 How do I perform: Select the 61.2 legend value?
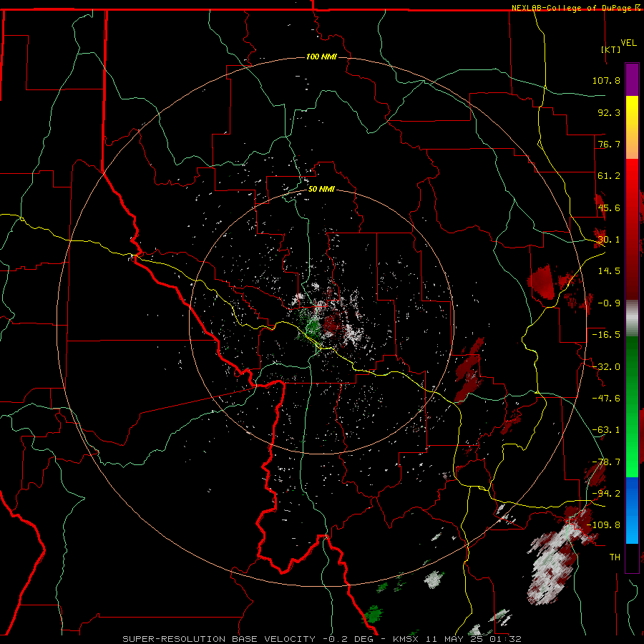coord(609,176)
